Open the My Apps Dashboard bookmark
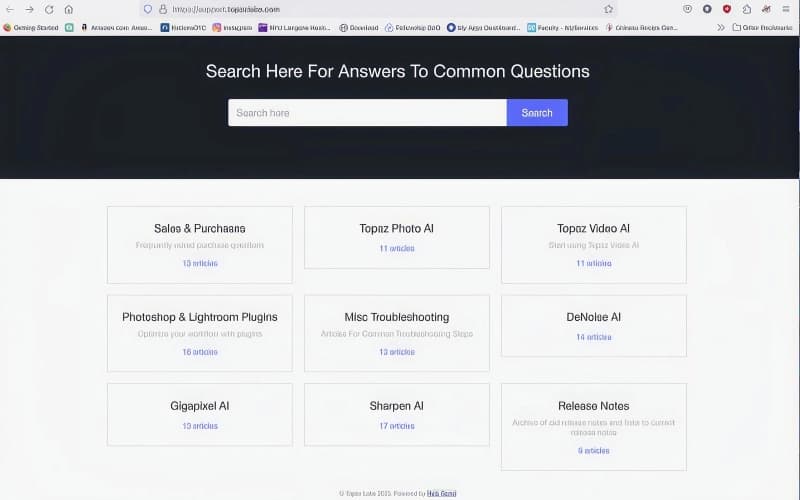Viewport: 800px width, 500px height. [x=483, y=28]
